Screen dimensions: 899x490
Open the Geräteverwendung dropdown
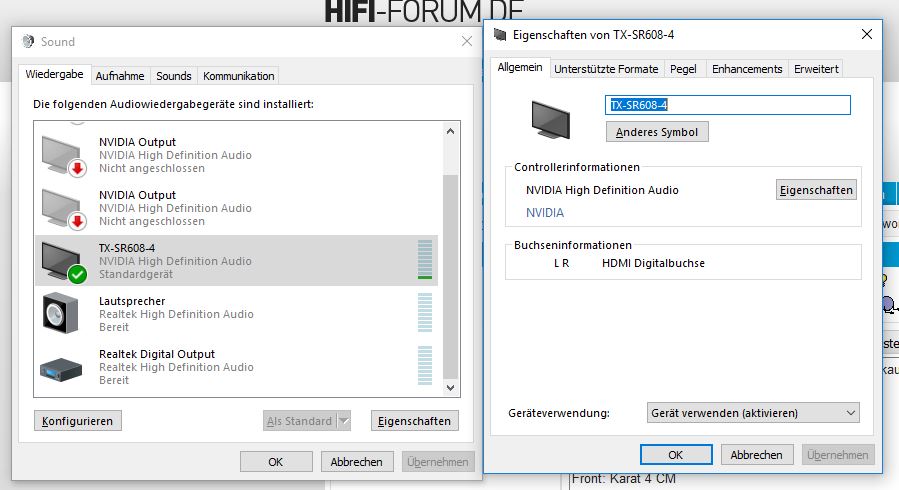coord(753,413)
